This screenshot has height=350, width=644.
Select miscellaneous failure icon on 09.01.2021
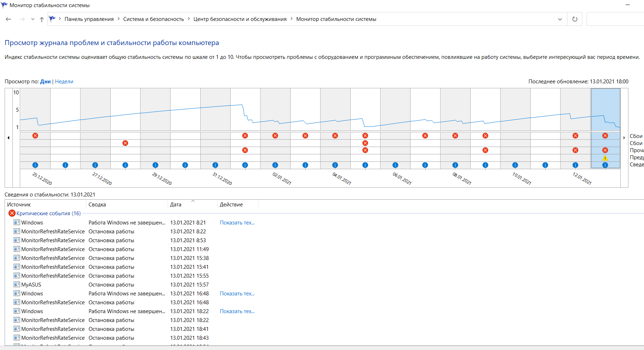485,150
